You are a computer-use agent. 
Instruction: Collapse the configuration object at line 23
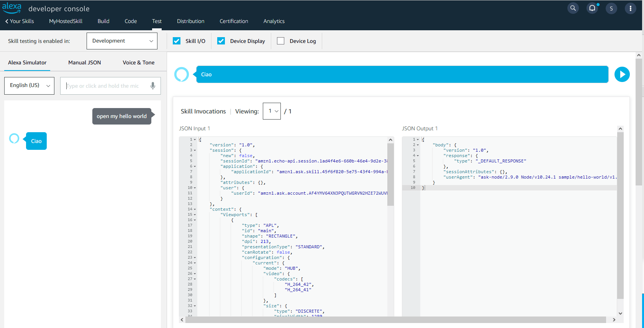pyautogui.click(x=195, y=257)
